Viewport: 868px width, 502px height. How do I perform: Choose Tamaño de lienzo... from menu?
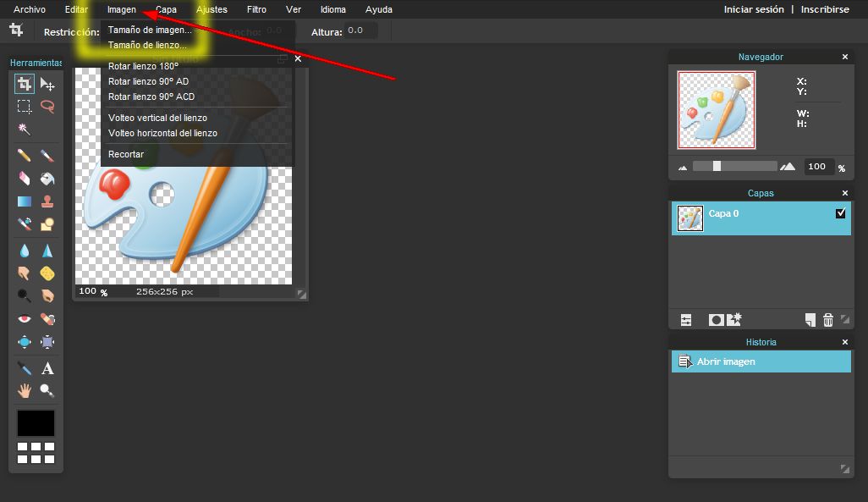point(147,45)
